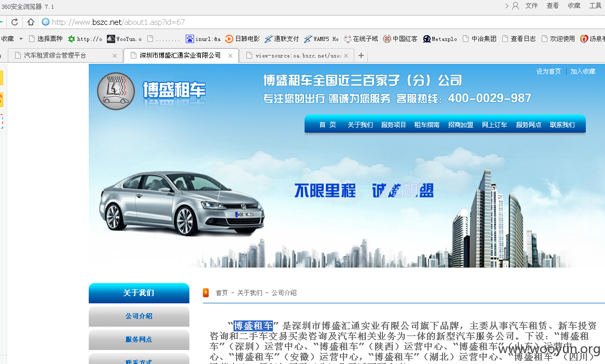605x364 pixels.
Task: Select the 深圳市博盛汇通实业有限公司 tab
Action: (180, 55)
